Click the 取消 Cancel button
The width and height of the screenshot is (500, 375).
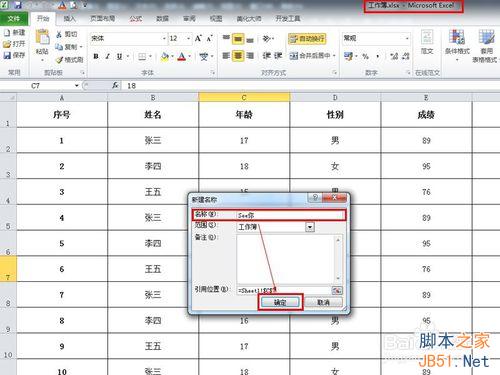(x=323, y=302)
